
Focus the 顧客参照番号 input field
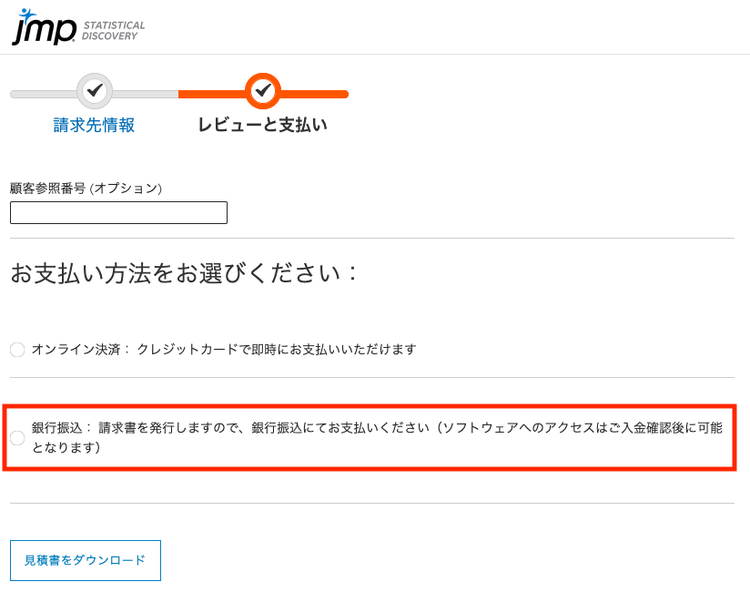(x=119, y=213)
